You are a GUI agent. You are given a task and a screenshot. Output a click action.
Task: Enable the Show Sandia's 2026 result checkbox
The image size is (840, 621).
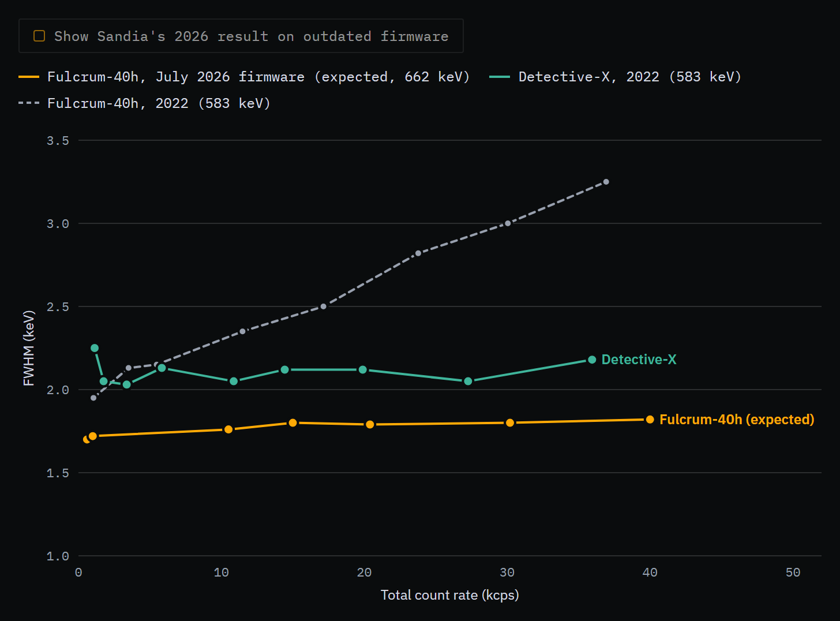tap(39, 36)
